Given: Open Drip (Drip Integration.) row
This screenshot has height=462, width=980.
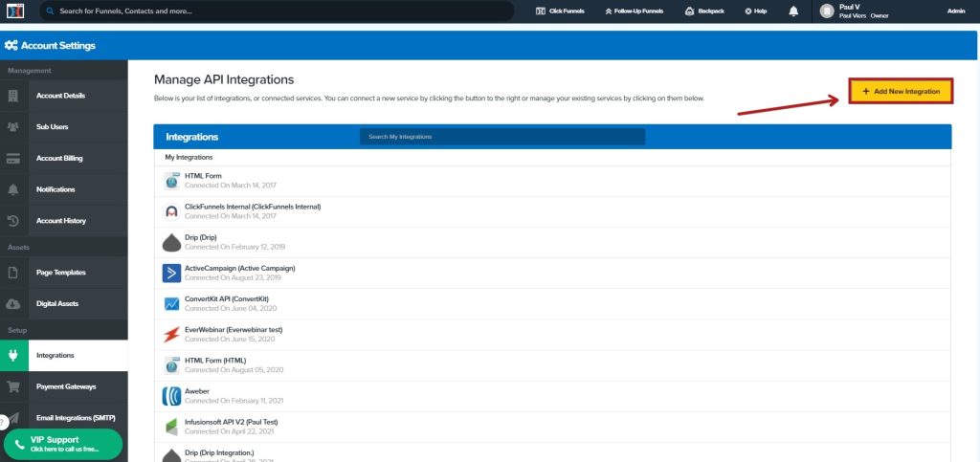Looking at the screenshot, I should coord(552,452).
